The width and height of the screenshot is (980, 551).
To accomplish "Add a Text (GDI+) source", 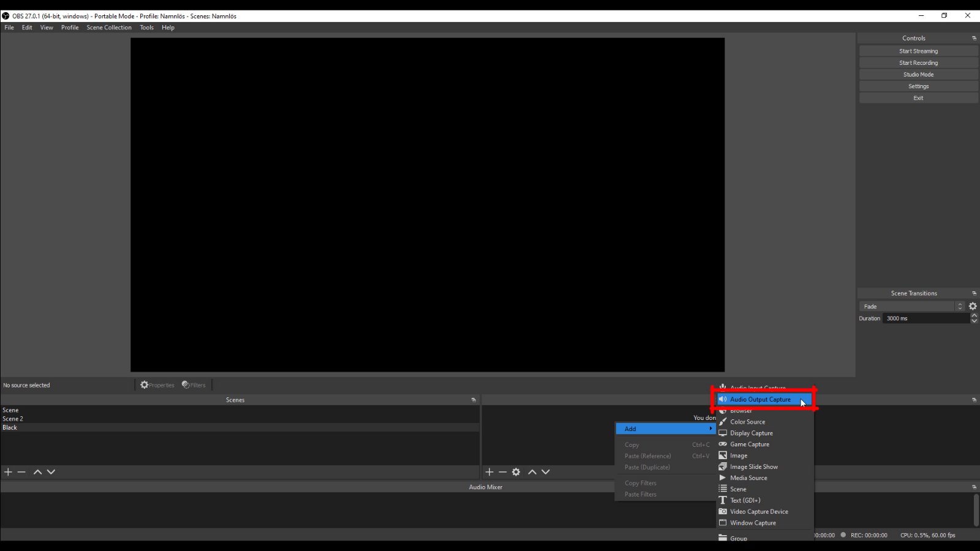I will (x=745, y=500).
